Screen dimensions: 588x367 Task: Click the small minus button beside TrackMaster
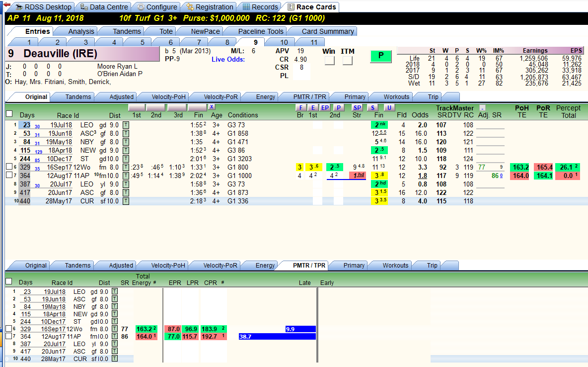coord(483,108)
